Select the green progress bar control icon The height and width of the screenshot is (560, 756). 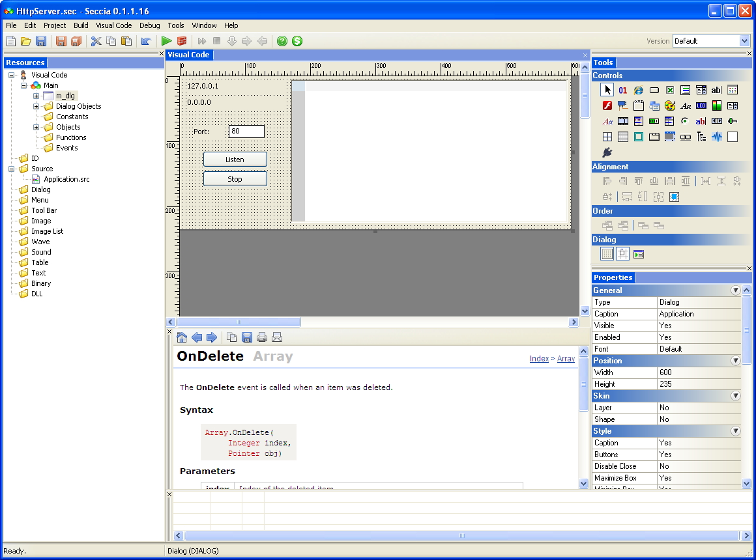[654, 121]
